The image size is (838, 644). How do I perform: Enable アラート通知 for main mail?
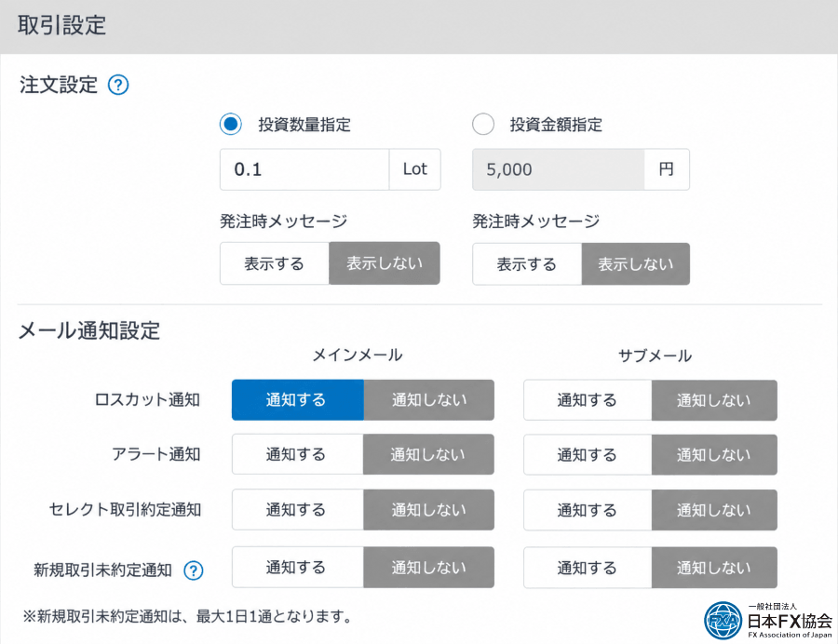297,454
